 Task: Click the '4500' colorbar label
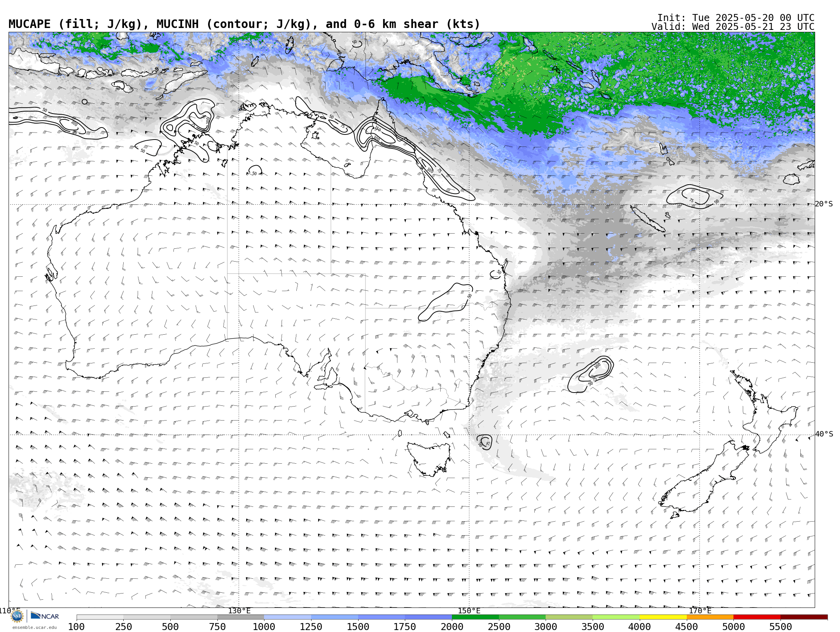(687, 627)
